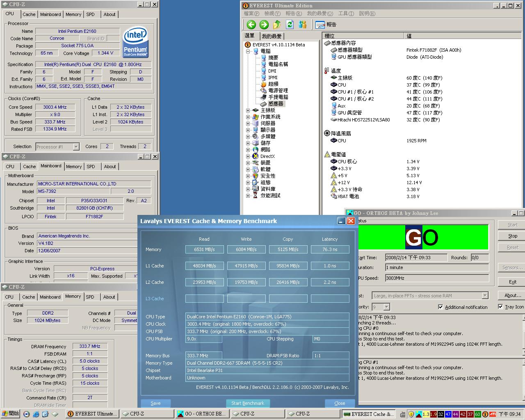The image size is (525, 420).
Task: Open the EVEREST users/favorites toolbar icon
Action: coord(303,25)
